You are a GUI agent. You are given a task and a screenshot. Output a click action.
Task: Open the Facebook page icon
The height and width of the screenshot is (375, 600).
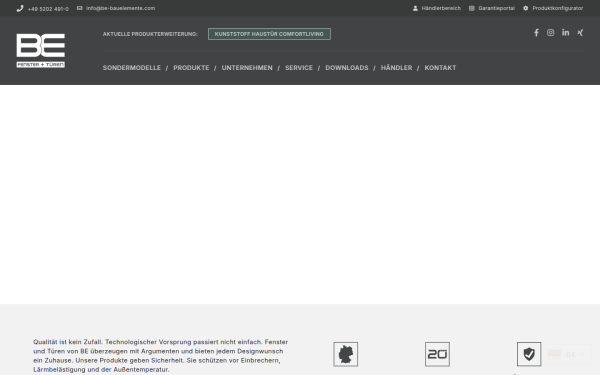point(536,33)
